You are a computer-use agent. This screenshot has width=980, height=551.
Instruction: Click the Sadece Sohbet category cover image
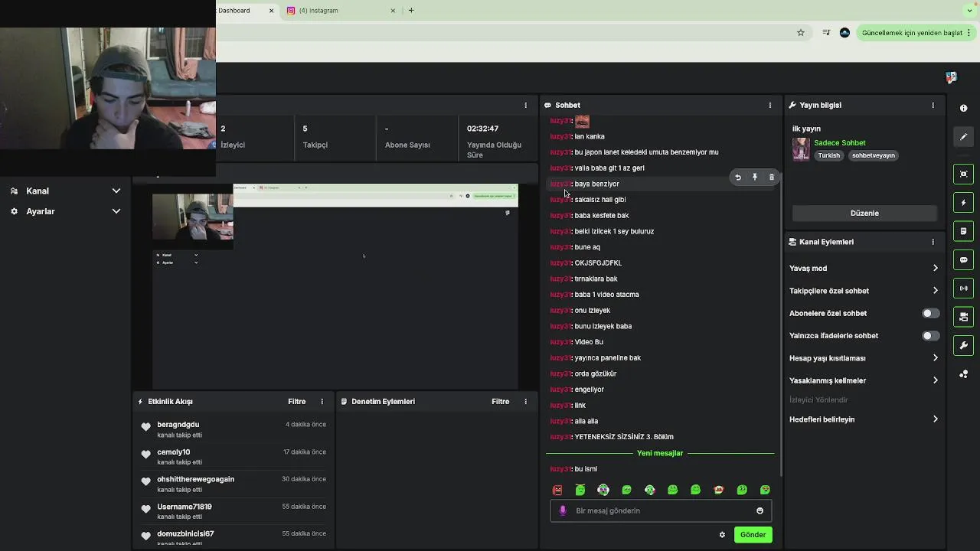pyautogui.click(x=801, y=149)
